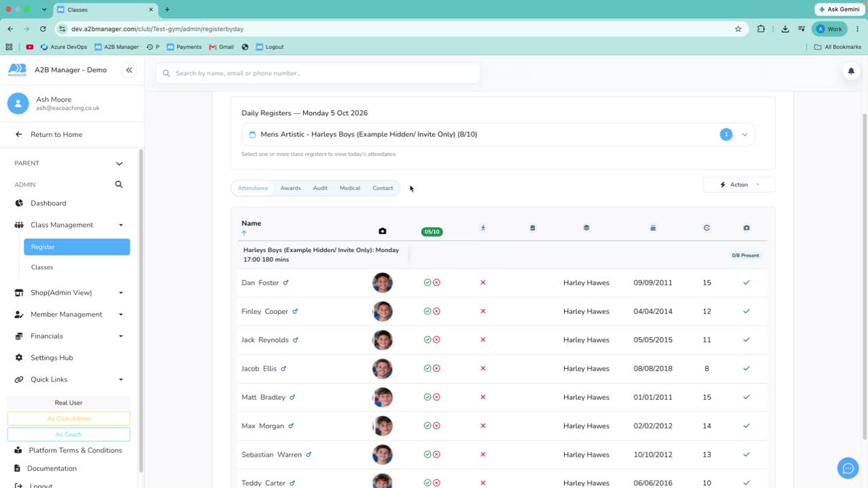Screen dimensions: 868x488
Task: Mark Jacob Ellis as present
Action: [427, 369]
